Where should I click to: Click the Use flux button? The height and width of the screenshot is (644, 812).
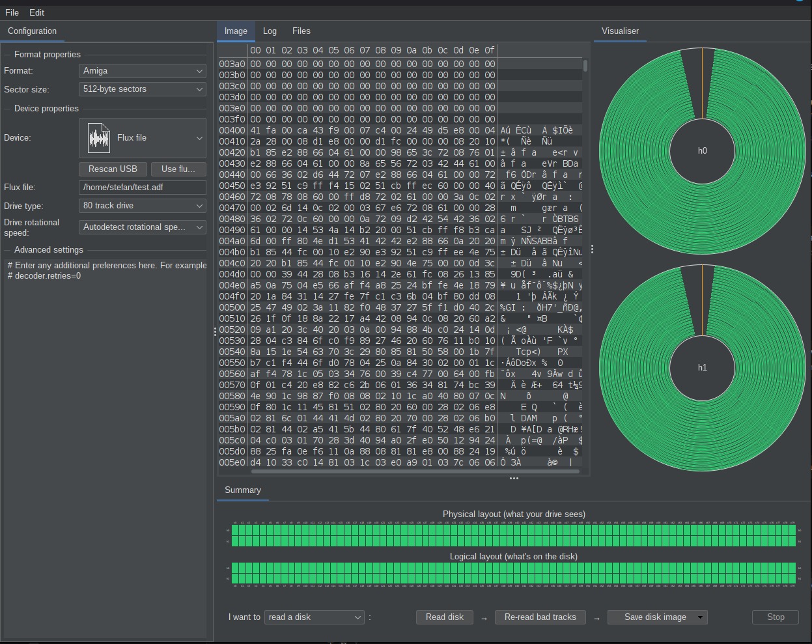(178, 169)
